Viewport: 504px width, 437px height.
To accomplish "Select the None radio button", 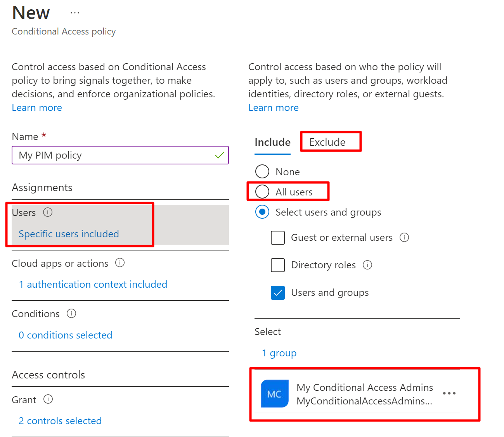I will coord(262,171).
